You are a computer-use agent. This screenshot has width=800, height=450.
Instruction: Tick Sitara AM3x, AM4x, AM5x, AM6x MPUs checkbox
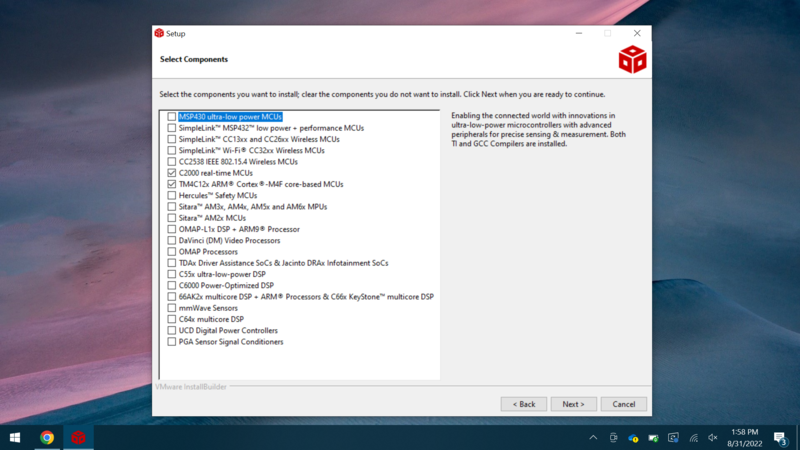click(x=171, y=207)
